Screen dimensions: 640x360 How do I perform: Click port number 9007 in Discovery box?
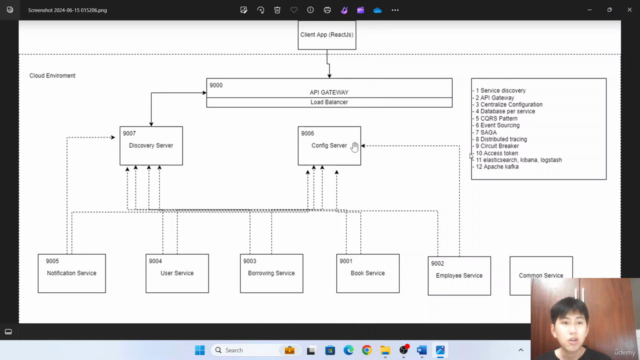pyautogui.click(x=129, y=133)
